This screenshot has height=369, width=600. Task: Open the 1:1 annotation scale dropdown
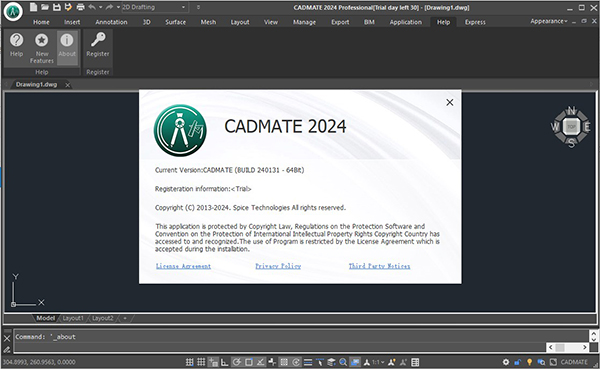[x=377, y=362]
